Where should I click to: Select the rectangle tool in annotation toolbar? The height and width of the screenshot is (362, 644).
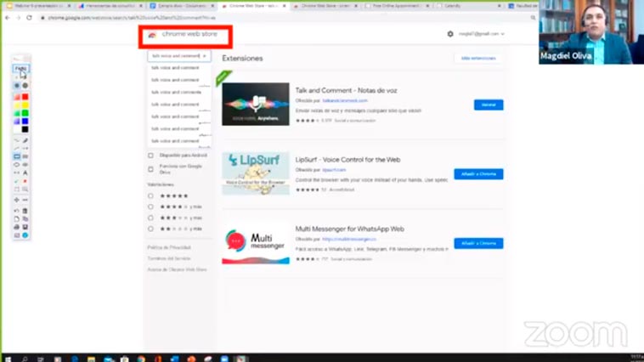click(x=16, y=156)
